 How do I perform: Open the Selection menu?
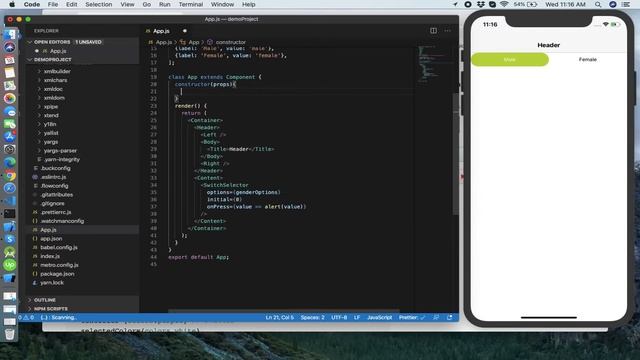pyautogui.click(x=99, y=4)
